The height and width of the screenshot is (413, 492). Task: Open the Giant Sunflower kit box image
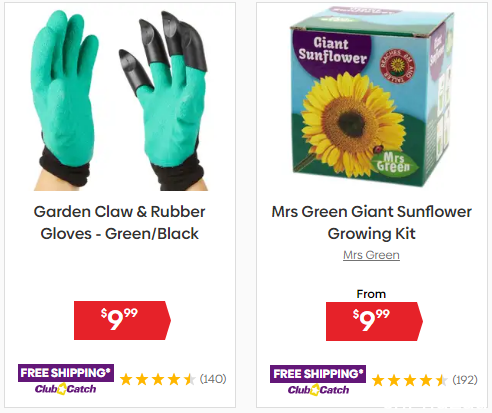click(x=372, y=97)
